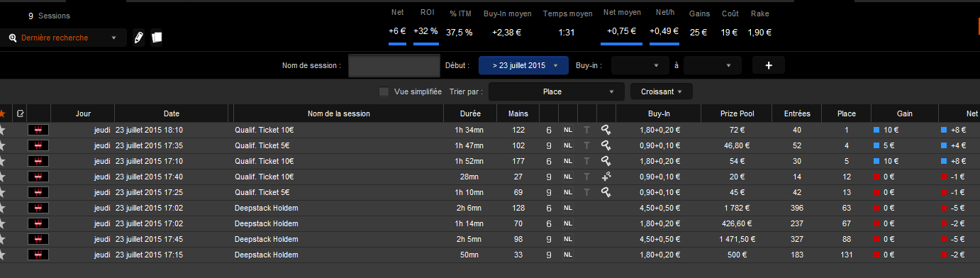Click the NL badge in 17:10 row
The height and width of the screenshot is (278, 980).
coord(568,161)
